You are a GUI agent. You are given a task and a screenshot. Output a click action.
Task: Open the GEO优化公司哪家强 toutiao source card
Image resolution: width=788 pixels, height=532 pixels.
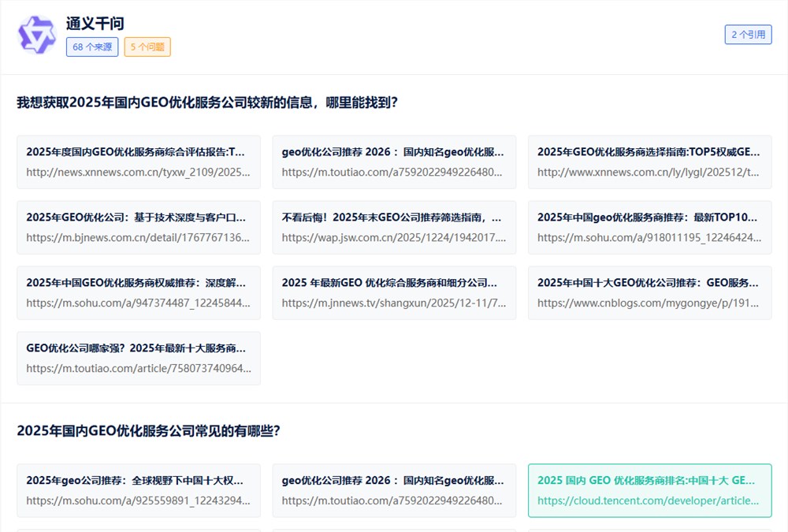pos(138,358)
